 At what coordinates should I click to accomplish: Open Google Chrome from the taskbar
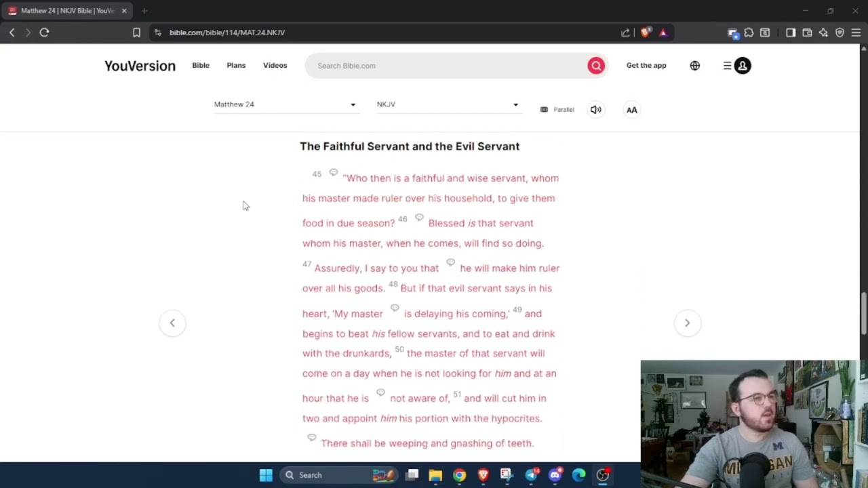tap(460, 475)
